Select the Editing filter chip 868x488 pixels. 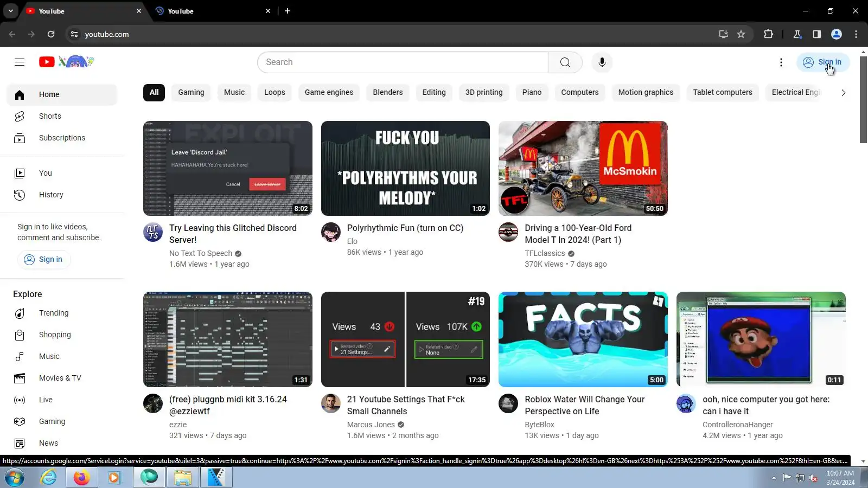[x=434, y=92]
